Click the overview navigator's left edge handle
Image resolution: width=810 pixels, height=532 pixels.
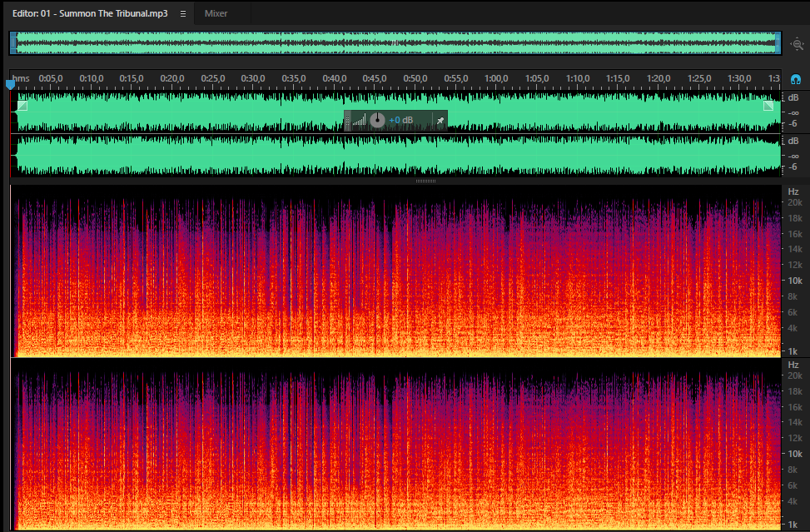click(13, 42)
